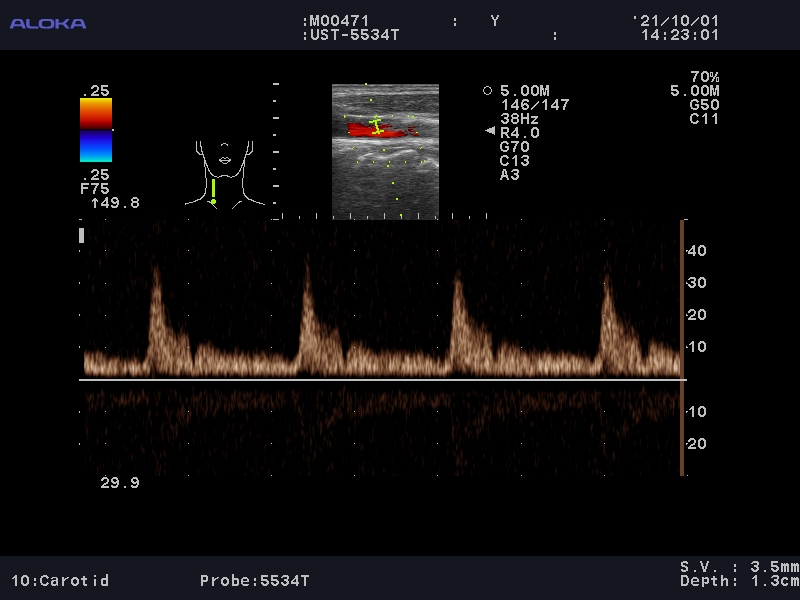Screen dimensions: 800x600
Task: Click the ALOKA logo
Action: 48,23
